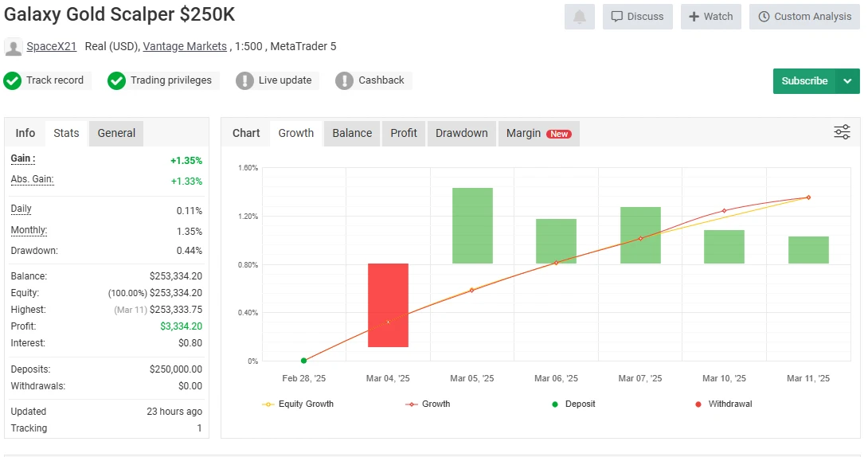868x457 pixels.
Task: Click the Mar 11 growth data point
Action: tap(808, 197)
